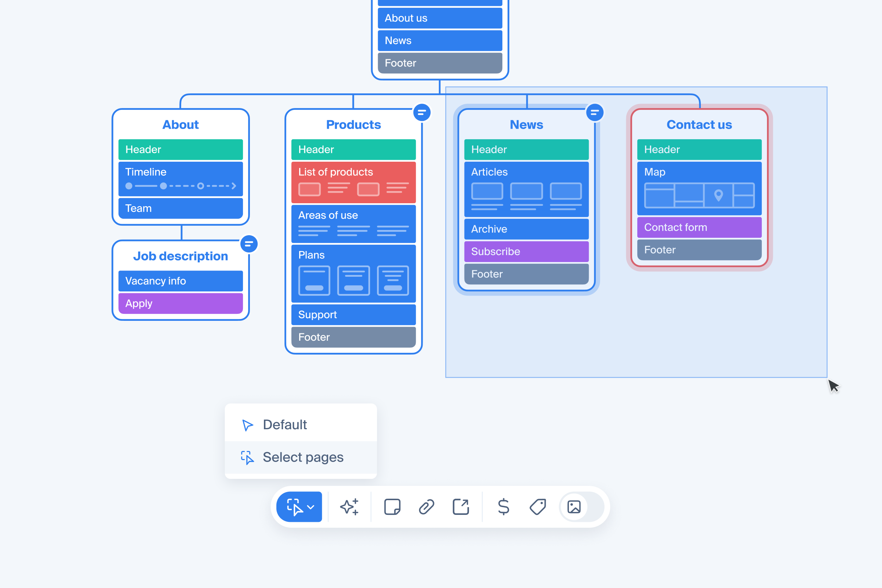Image resolution: width=882 pixels, height=588 pixels.
Task: Click the Footer block in Contact us page
Action: click(699, 250)
